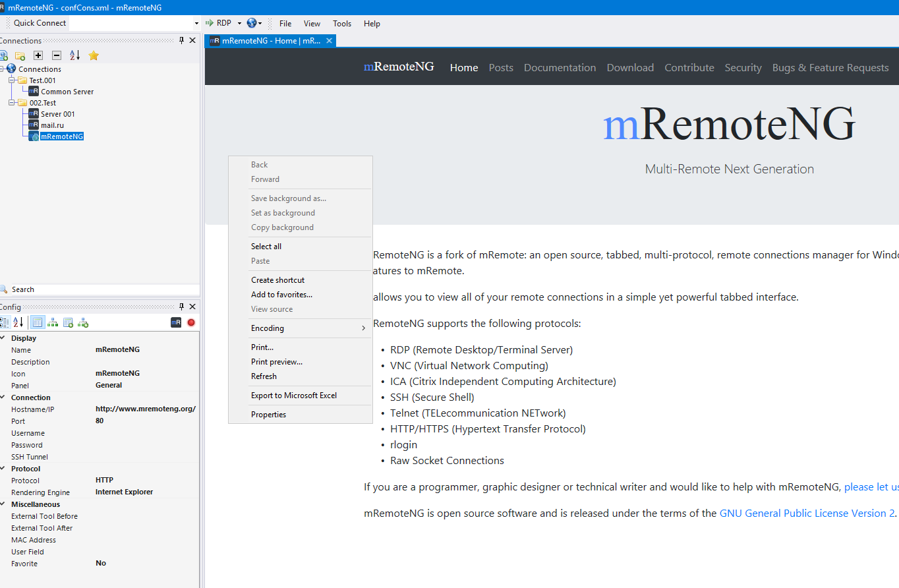Click the Common Server connection icon
This screenshot has width=899, height=588.
tap(34, 91)
